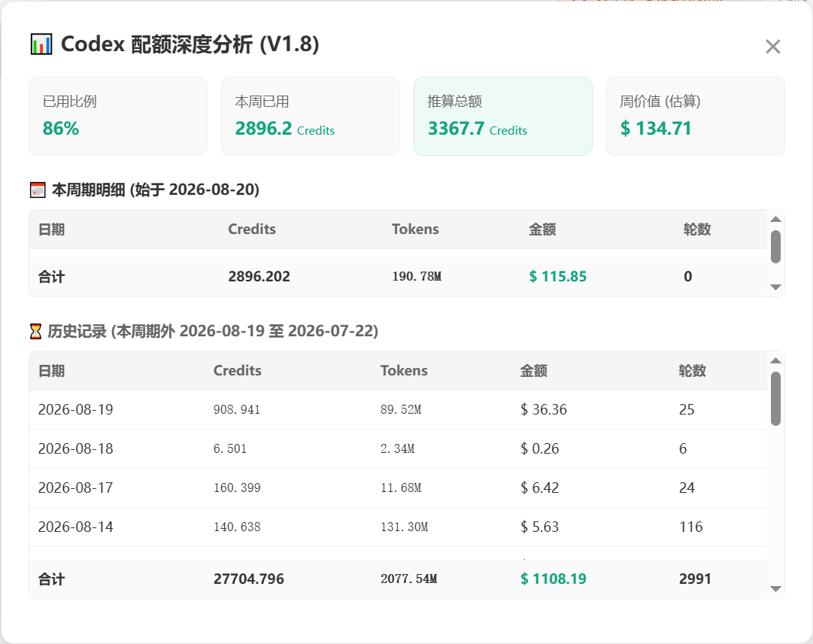This screenshot has width=813, height=644.
Task: Click the 历史记录 date range heading
Action: pos(213,331)
